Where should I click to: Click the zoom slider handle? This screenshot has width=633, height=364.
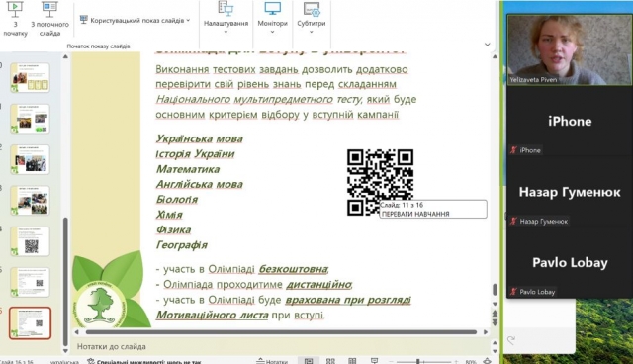click(418, 361)
